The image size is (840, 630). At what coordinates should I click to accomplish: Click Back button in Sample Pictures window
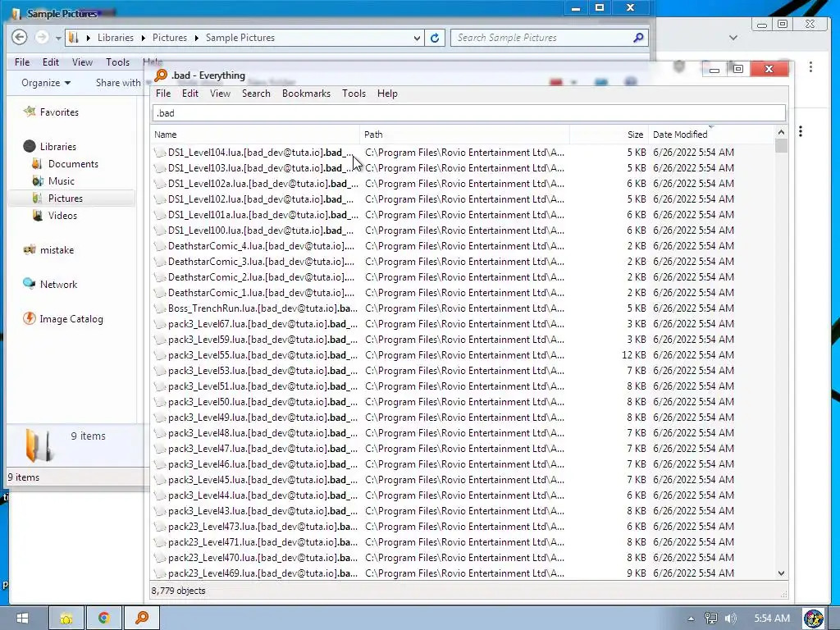tap(20, 37)
